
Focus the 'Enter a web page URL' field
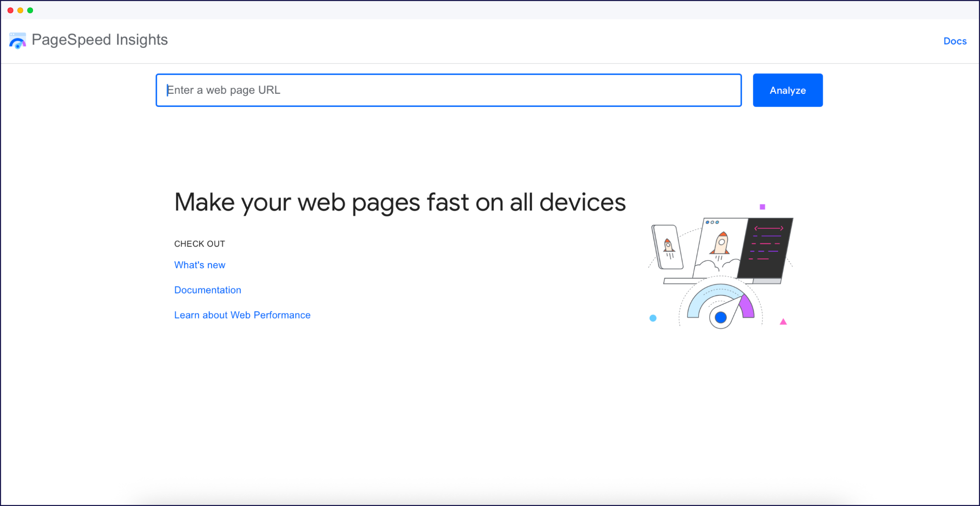448,90
